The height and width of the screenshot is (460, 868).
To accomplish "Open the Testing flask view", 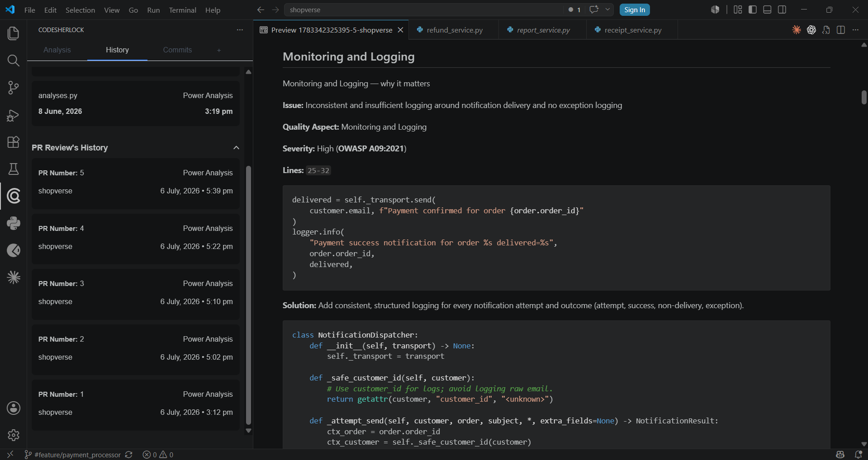I will [14, 169].
